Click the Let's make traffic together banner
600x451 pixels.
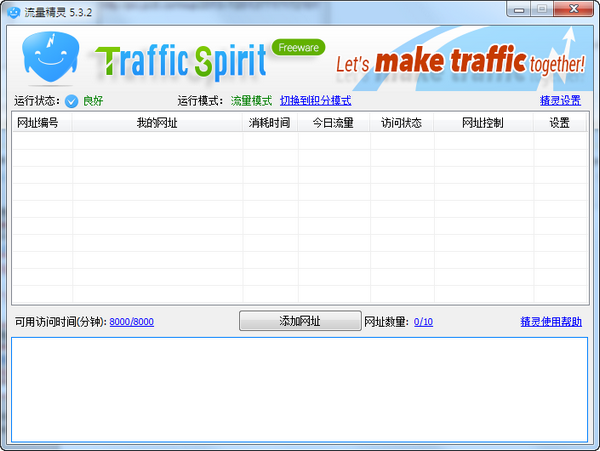[461, 61]
